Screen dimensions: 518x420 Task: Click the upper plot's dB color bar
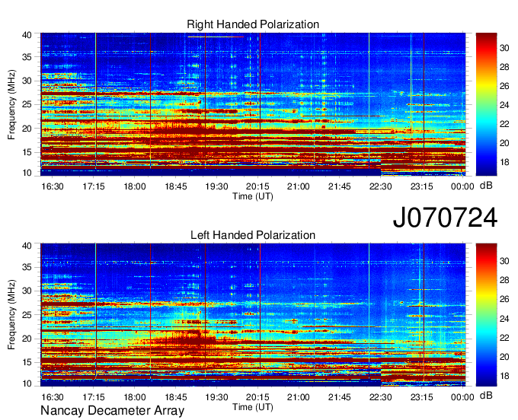tap(486, 104)
